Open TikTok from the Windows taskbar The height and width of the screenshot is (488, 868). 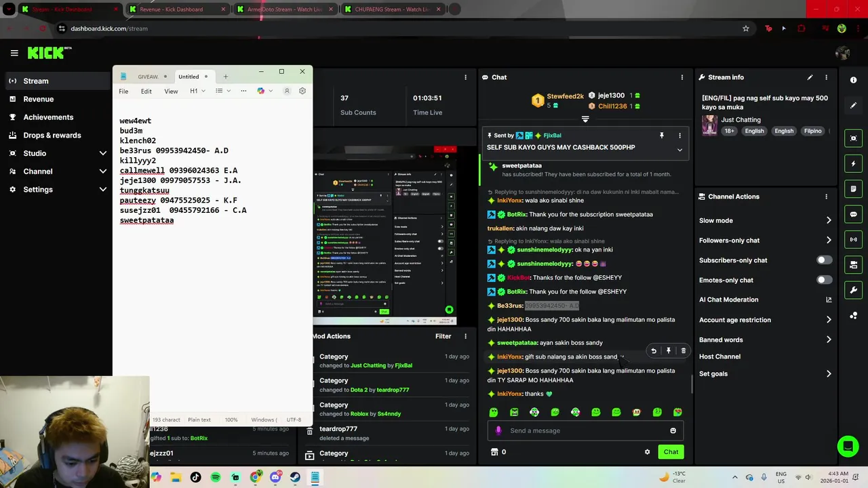[196, 477]
